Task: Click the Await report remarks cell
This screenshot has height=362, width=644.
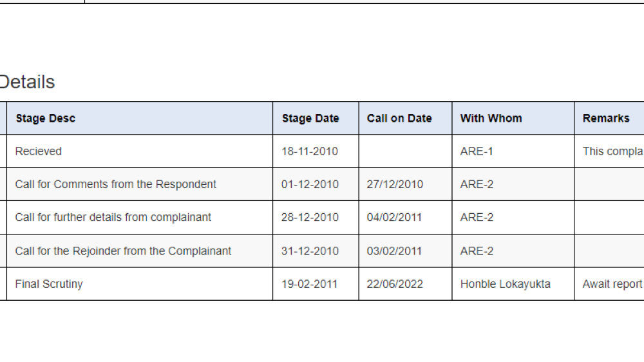Action: (x=612, y=284)
